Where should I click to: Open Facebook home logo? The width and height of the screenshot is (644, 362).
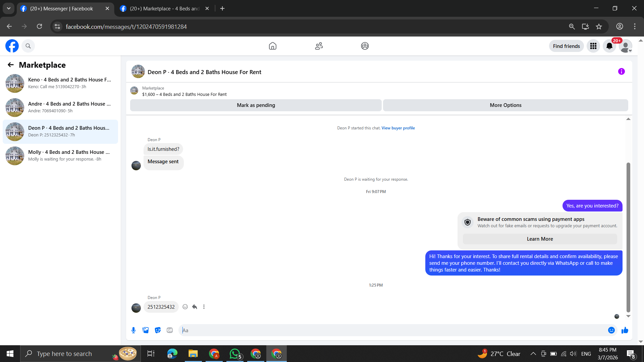(x=12, y=46)
